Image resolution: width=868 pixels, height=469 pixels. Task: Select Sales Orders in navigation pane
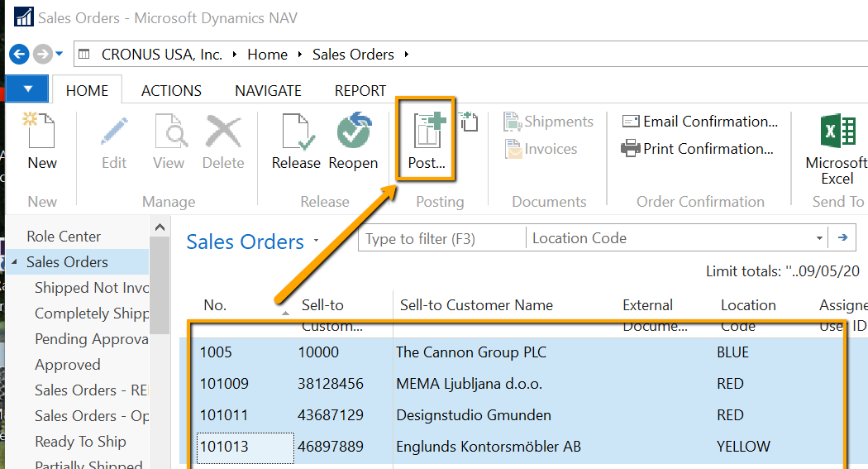(67, 262)
